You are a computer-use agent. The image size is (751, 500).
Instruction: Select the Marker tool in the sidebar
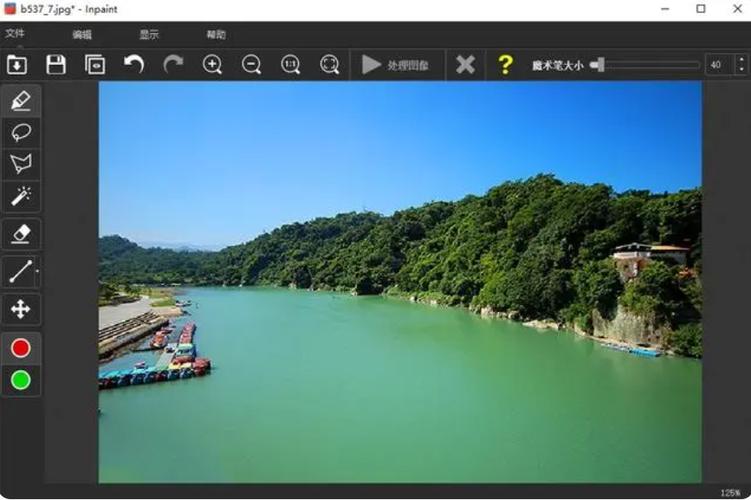tap(20, 100)
